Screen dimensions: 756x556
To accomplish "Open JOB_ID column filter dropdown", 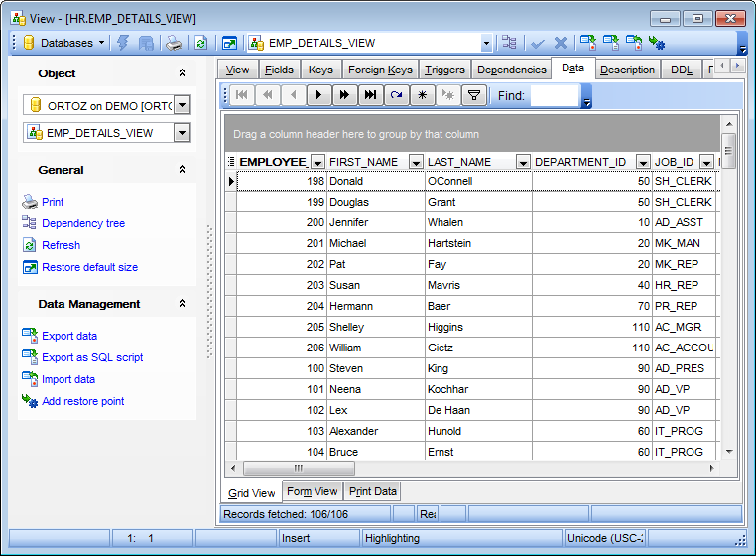I will tap(706, 163).
